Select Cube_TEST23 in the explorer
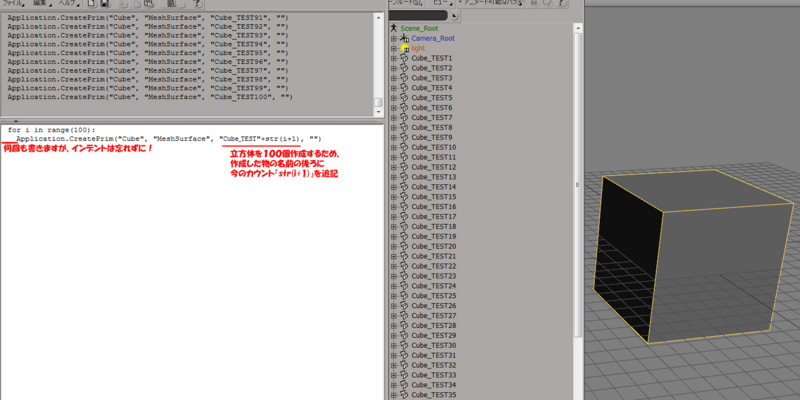Image resolution: width=800 pixels, height=400 pixels. click(434, 276)
